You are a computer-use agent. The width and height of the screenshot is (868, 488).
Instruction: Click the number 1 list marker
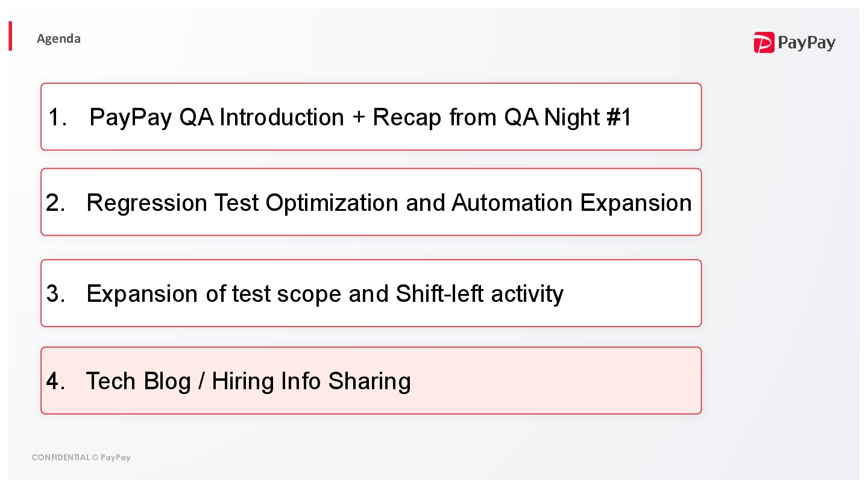coord(57,117)
